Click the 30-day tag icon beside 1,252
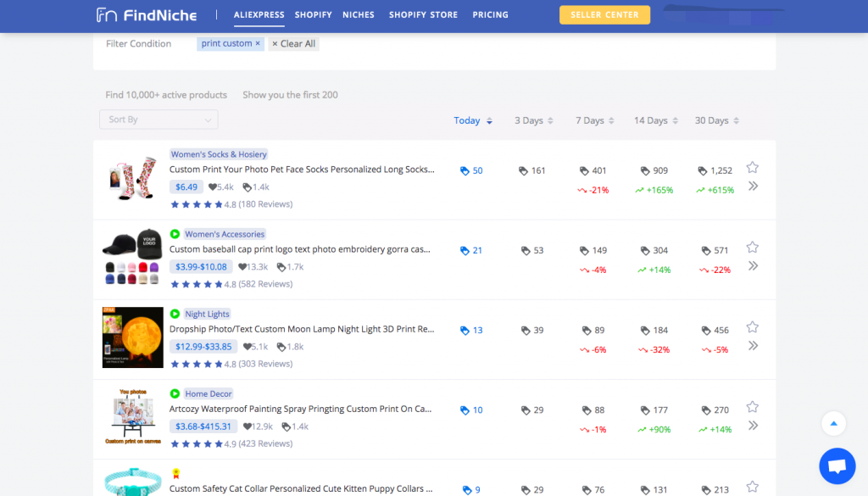 click(x=703, y=171)
